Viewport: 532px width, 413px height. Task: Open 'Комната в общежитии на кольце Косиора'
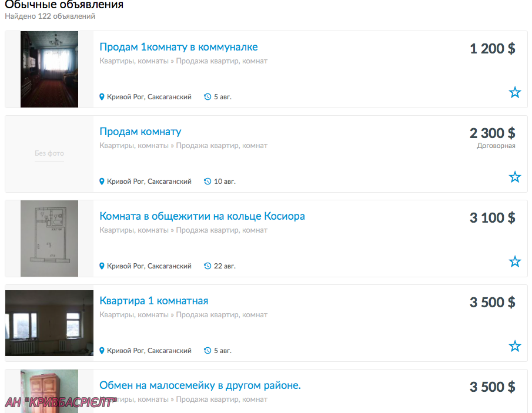[x=202, y=216]
